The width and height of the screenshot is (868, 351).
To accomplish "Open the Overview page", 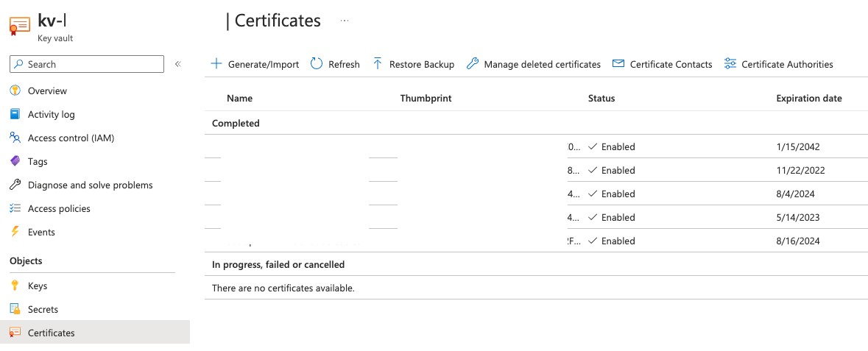I will (47, 91).
